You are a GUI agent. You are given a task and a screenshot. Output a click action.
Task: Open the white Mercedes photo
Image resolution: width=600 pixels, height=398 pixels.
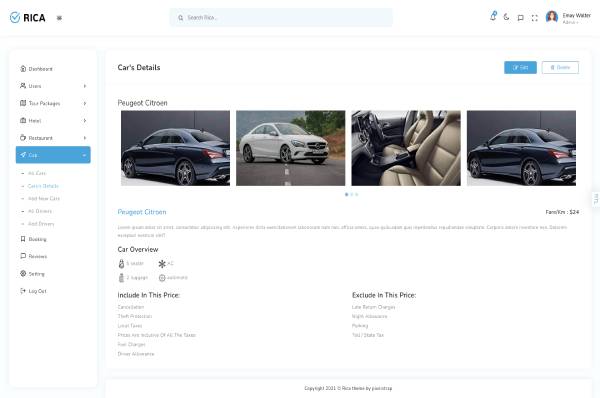coord(290,148)
